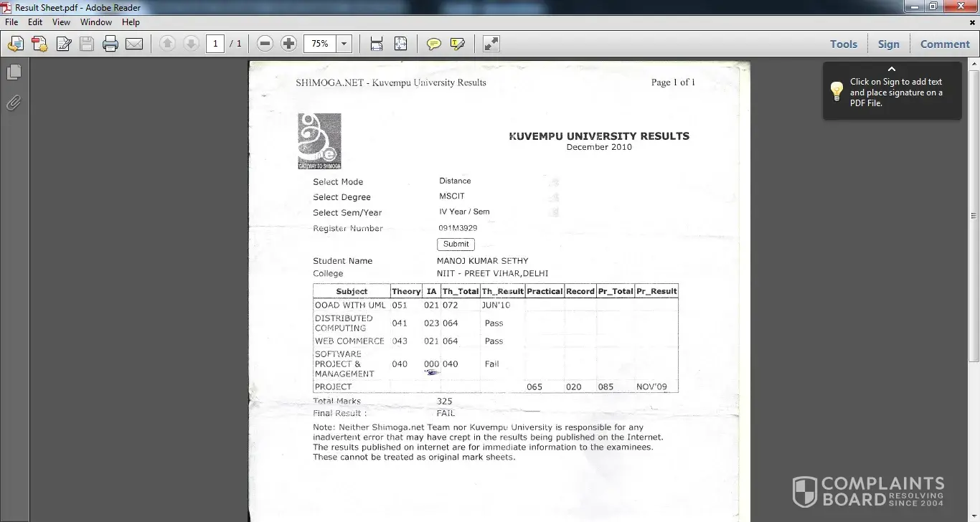The height and width of the screenshot is (522, 980).
Task: Zoom out with the minus button
Action: tap(265, 44)
